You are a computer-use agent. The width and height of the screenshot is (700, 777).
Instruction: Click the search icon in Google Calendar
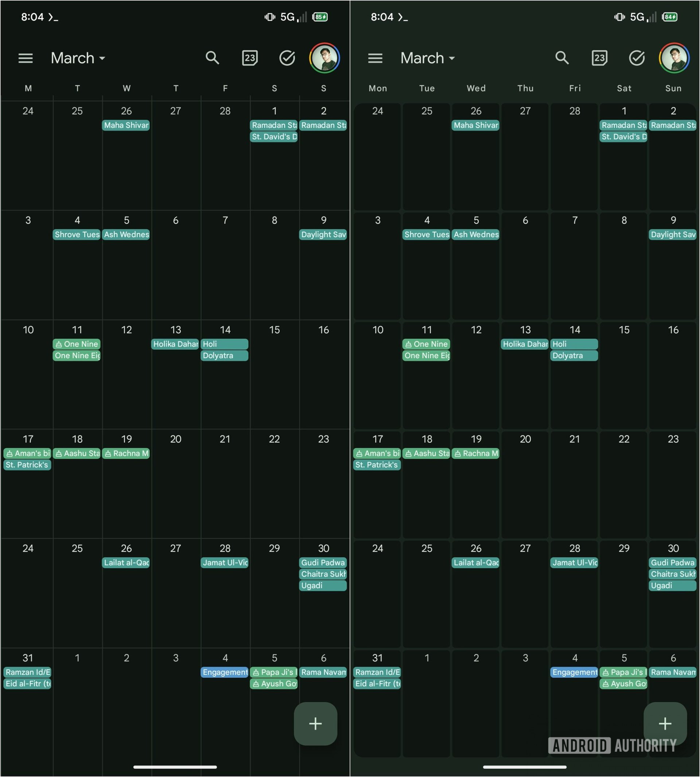211,58
